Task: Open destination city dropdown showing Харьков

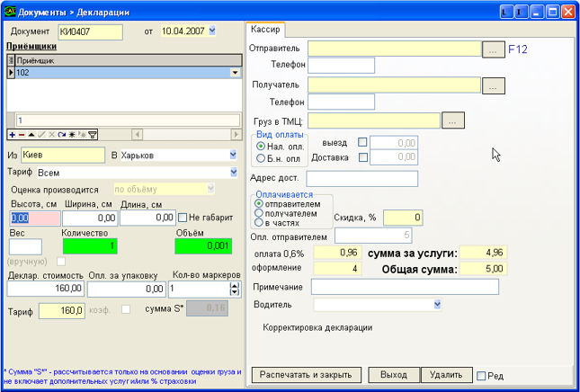Action: [x=233, y=155]
